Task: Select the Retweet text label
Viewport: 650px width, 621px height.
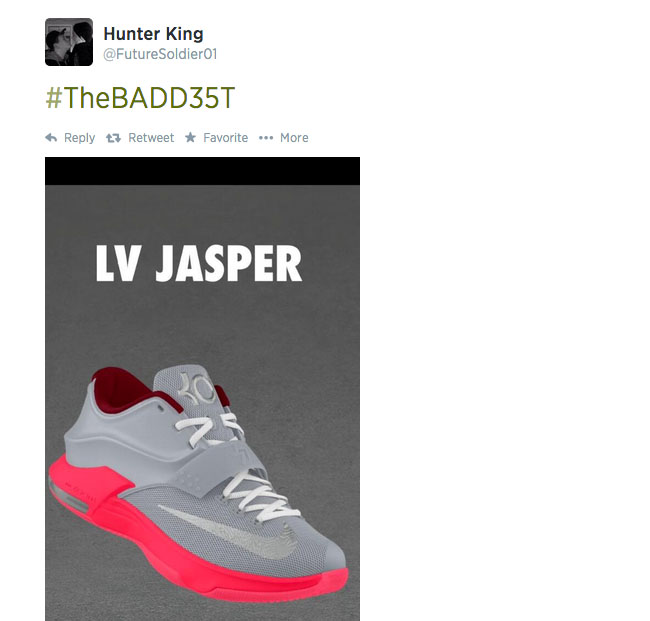Action: (151, 138)
